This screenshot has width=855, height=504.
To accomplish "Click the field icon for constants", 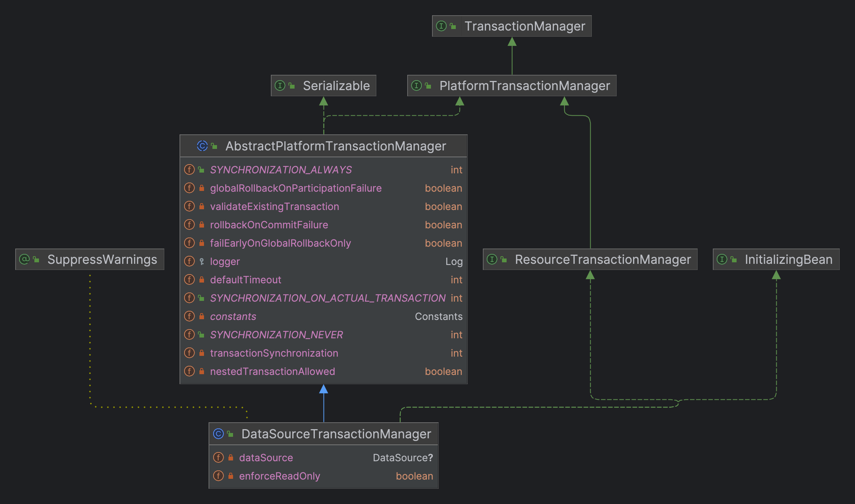I will (x=189, y=316).
